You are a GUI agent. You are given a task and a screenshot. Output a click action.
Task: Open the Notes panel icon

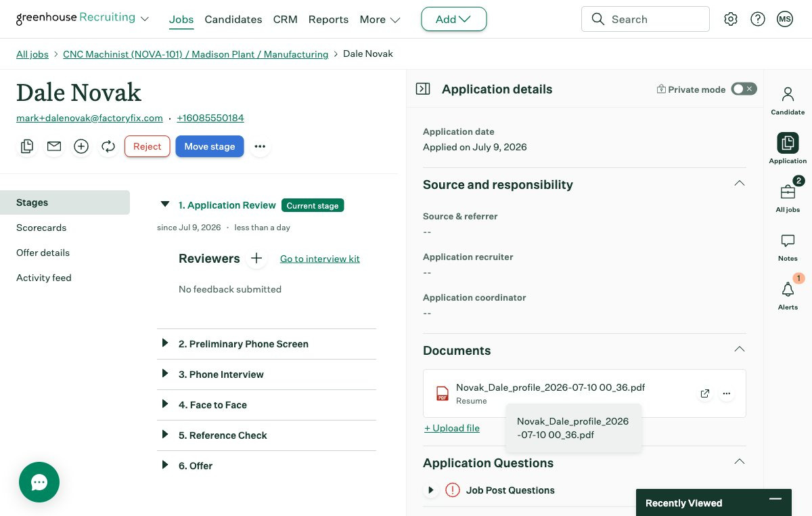click(x=788, y=247)
